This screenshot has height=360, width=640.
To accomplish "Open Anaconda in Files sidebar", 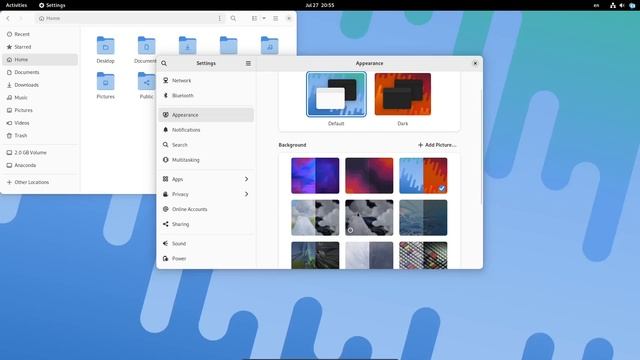I will [x=40, y=165].
